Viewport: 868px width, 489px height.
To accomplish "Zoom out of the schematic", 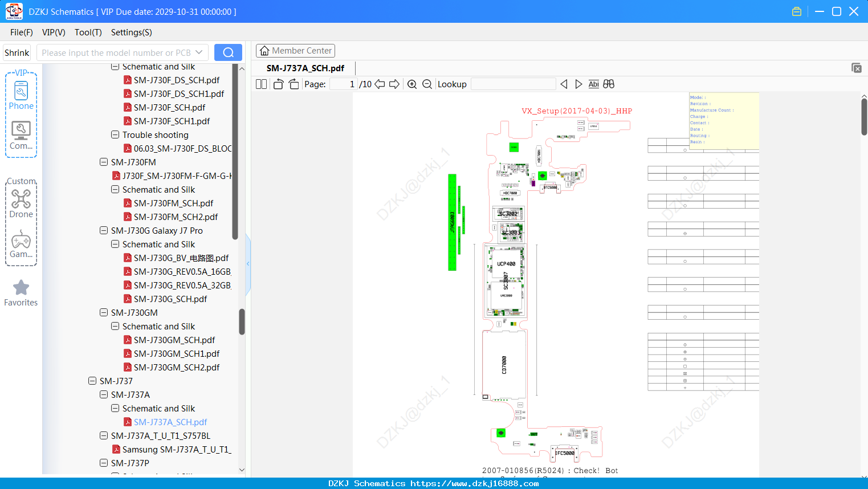I will [427, 84].
